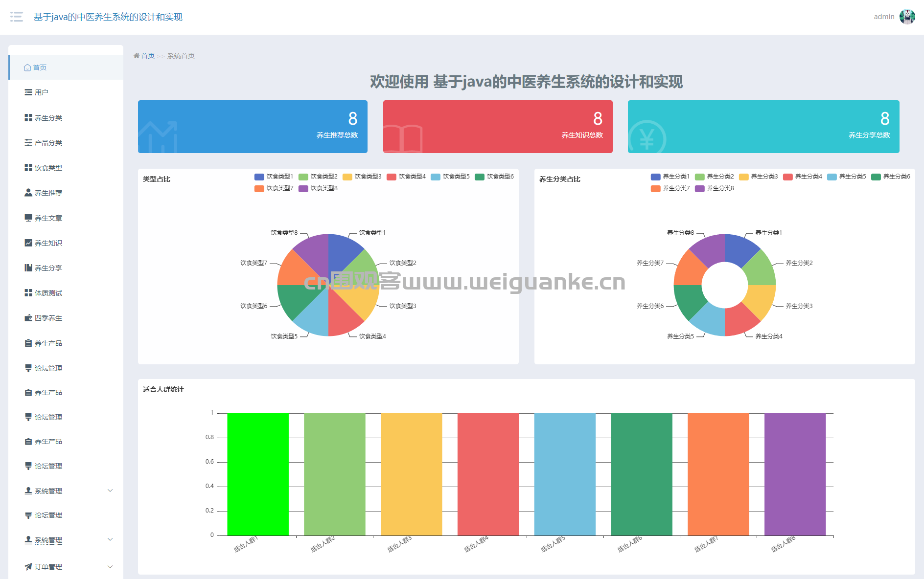
Task: Click the 类型占比 chart title
Action: (157, 179)
